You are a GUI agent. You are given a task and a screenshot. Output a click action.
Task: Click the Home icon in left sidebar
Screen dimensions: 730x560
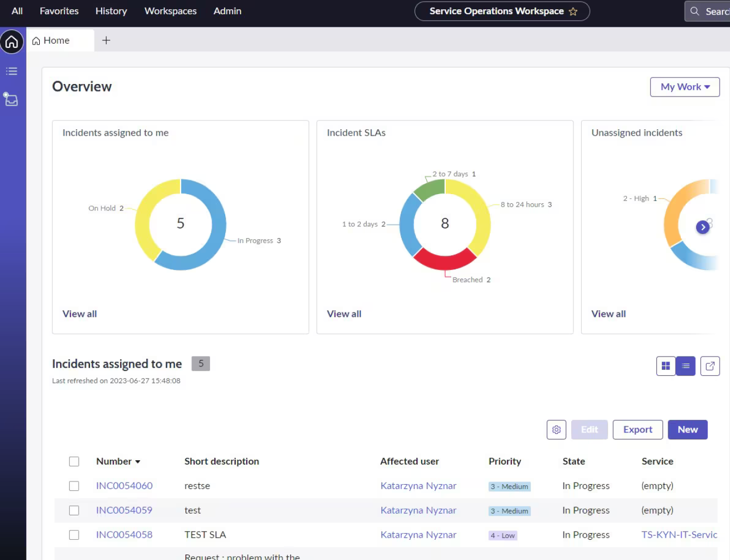point(11,42)
